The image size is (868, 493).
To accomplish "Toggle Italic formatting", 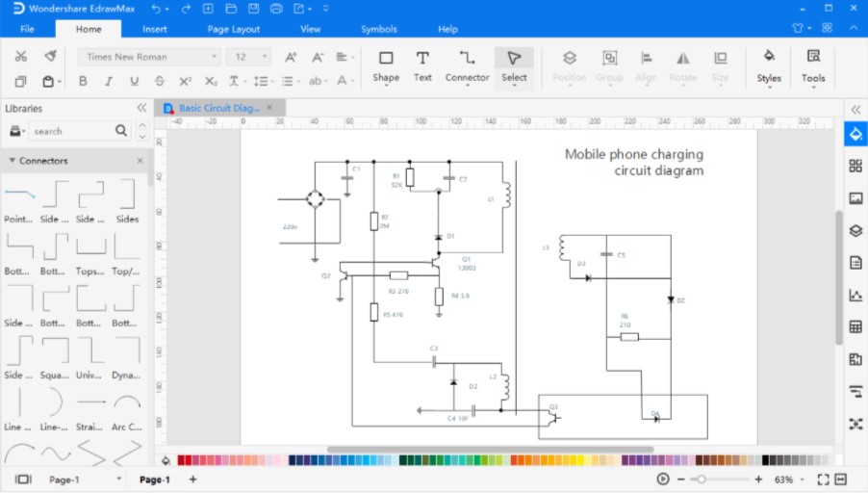I will [x=109, y=81].
